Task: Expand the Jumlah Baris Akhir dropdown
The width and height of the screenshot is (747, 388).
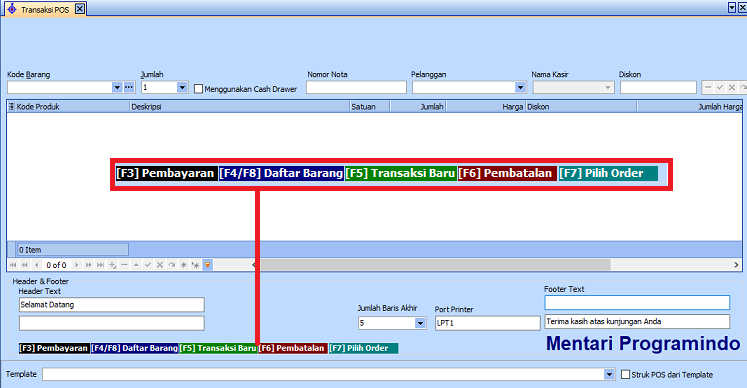Action: click(420, 323)
